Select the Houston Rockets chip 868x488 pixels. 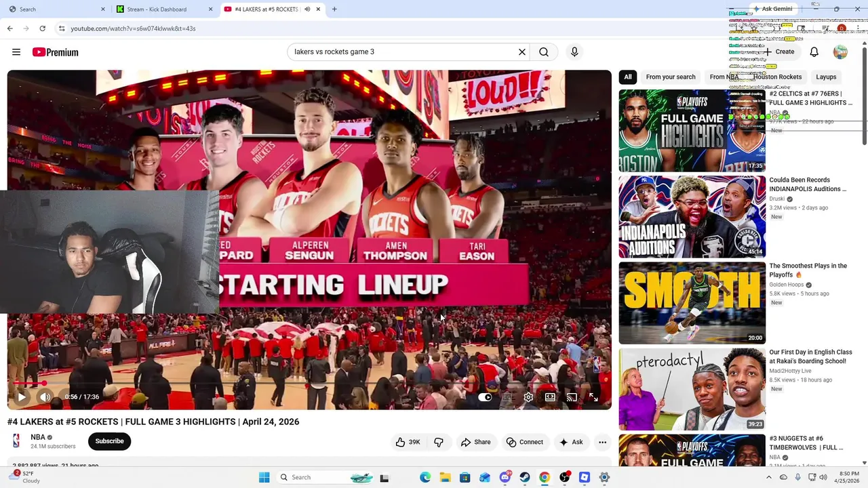click(x=777, y=77)
